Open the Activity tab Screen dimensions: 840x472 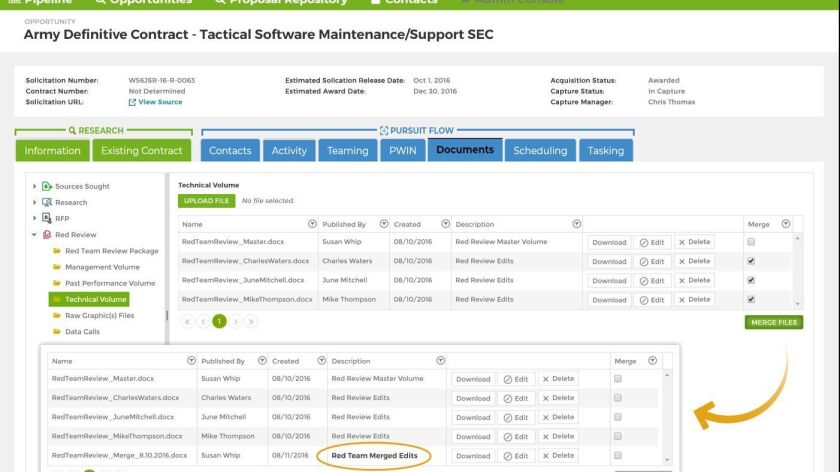tap(289, 151)
